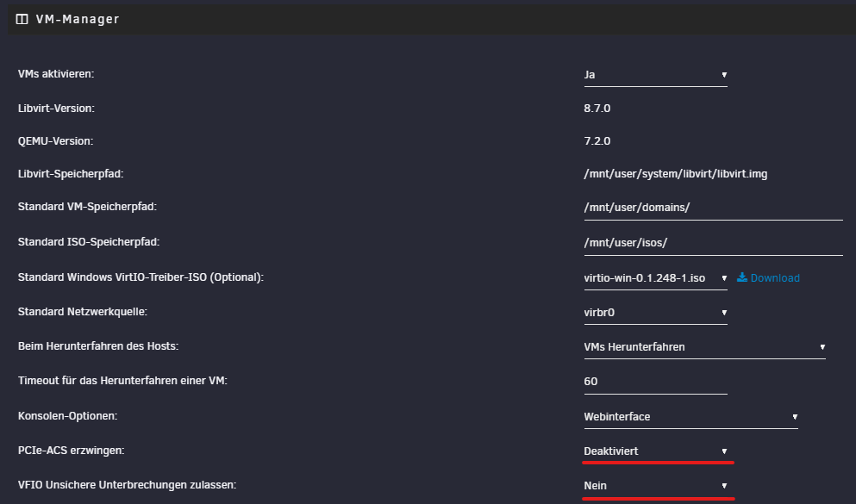Click the 'Standard Netzwerkquelle:' label
The height and width of the screenshot is (504, 856).
83,312
